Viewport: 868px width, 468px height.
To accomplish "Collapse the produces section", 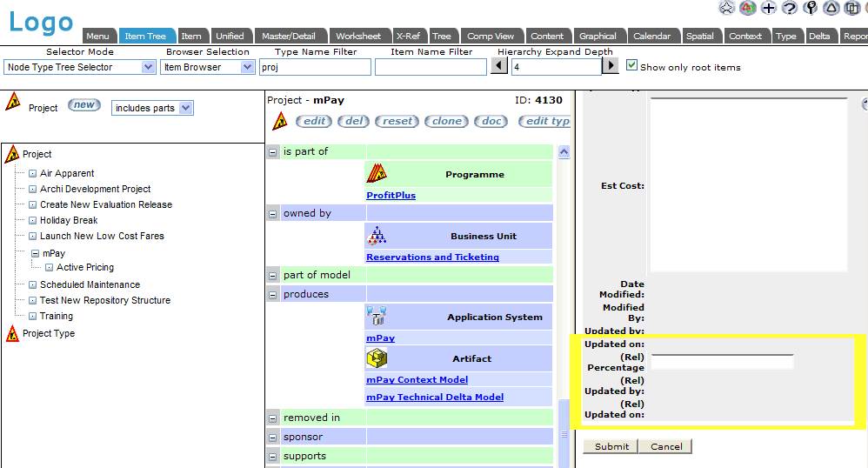I will pyautogui.click(x=272, y=295).
